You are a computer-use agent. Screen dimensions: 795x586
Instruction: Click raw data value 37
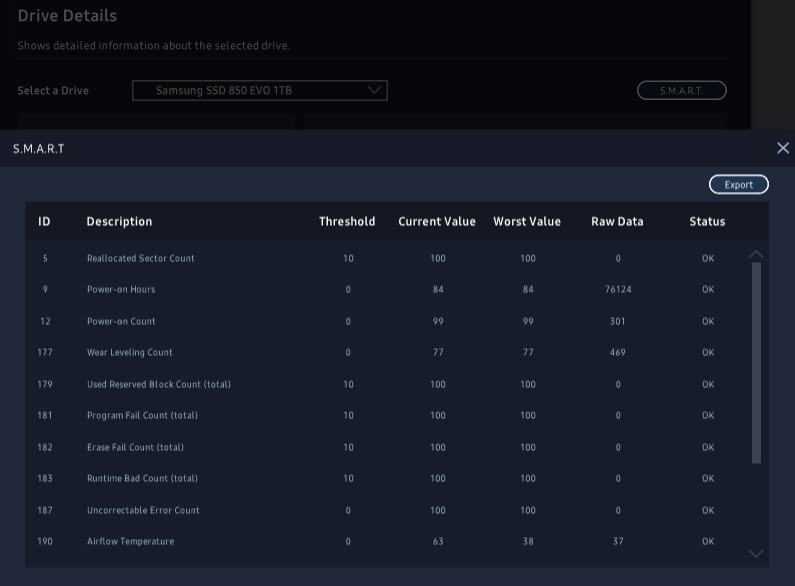click(618, 541)
